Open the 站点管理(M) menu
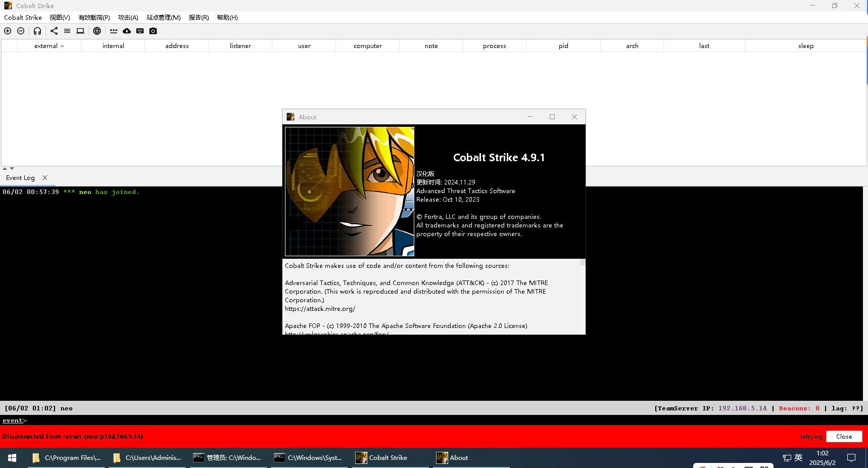 click(163, 17)
